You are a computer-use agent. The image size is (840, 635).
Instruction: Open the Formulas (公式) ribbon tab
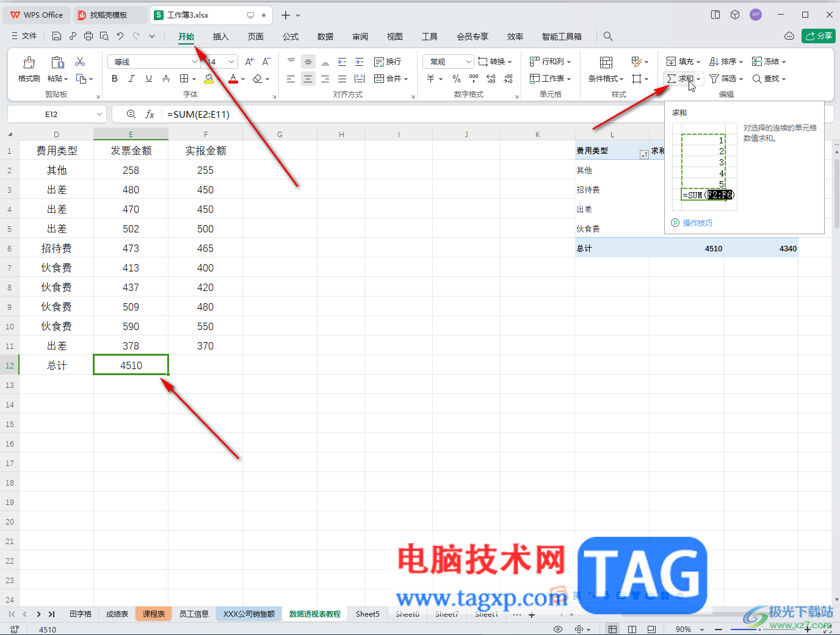click(291, 37)
